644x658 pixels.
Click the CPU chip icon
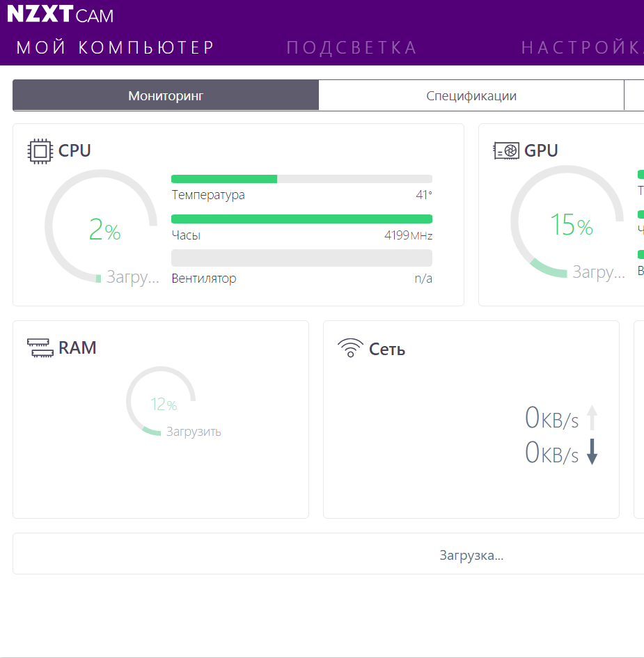point(40,150)
